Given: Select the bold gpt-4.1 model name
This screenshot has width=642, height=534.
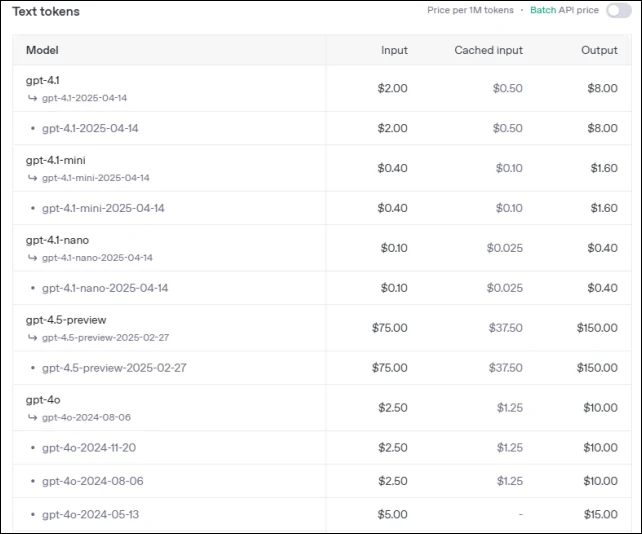Looking at the screenshot, I should click(x=43, y=80).
